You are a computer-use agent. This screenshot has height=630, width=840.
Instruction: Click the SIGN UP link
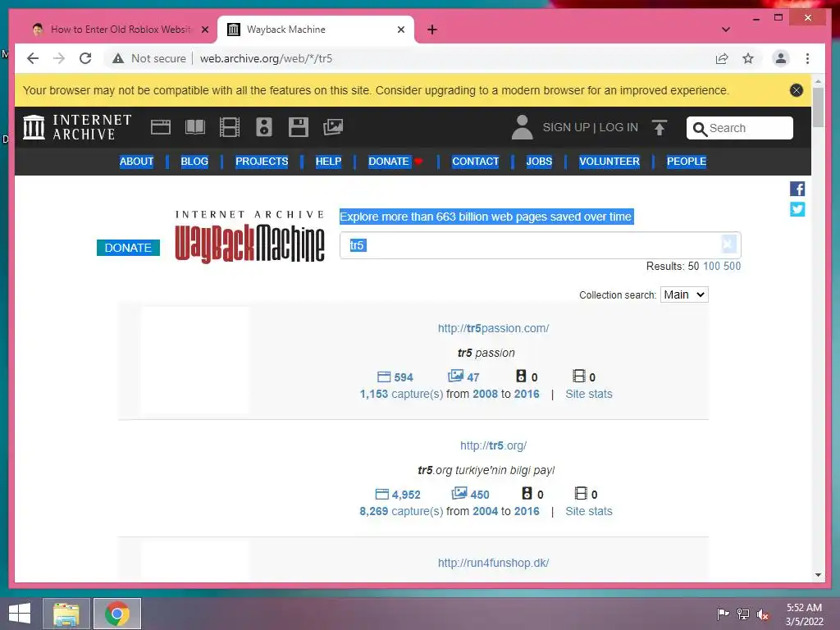pyautogui.click(x=566, y=127)
